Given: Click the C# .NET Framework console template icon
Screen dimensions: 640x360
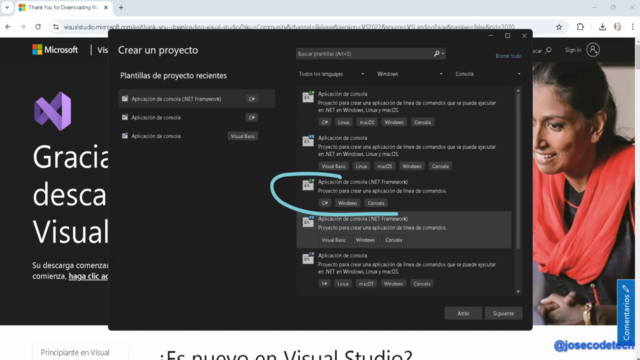Looking at the screenshot, I should coord(308,185).
